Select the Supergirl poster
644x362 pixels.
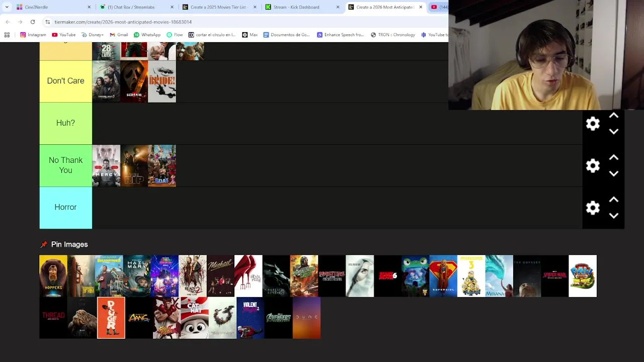(x=443, y=276)
